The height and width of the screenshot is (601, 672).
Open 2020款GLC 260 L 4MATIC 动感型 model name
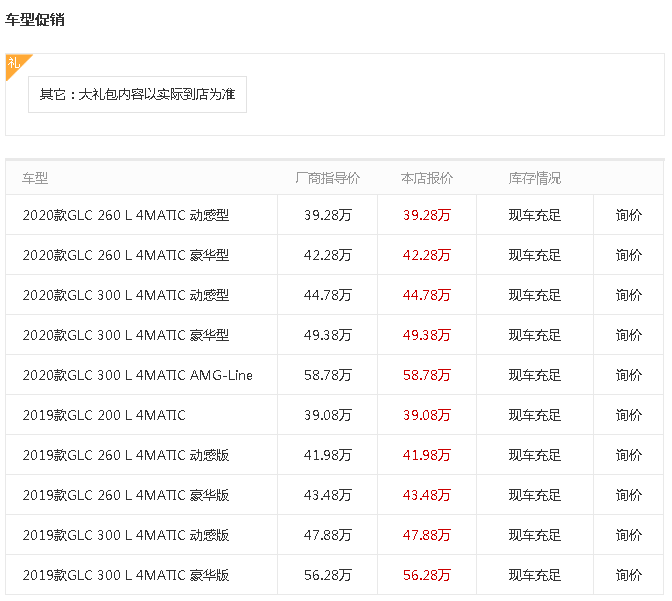126,215
